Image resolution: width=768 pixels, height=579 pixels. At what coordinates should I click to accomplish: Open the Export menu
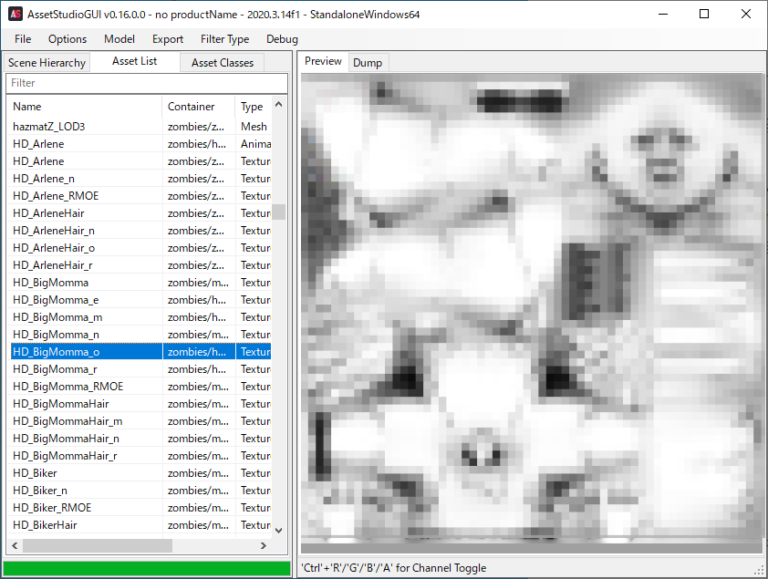coord(167,39)
